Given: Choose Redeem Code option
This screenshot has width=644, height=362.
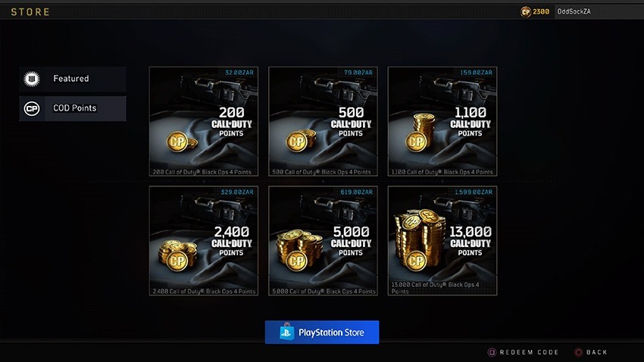Looking at the screenshot, I should (x=524, y=352).
